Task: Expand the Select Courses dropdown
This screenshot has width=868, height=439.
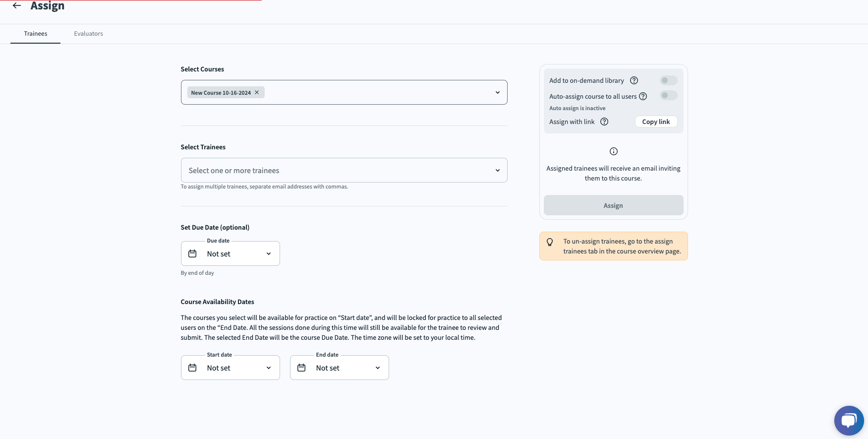Action: [497, 92]
